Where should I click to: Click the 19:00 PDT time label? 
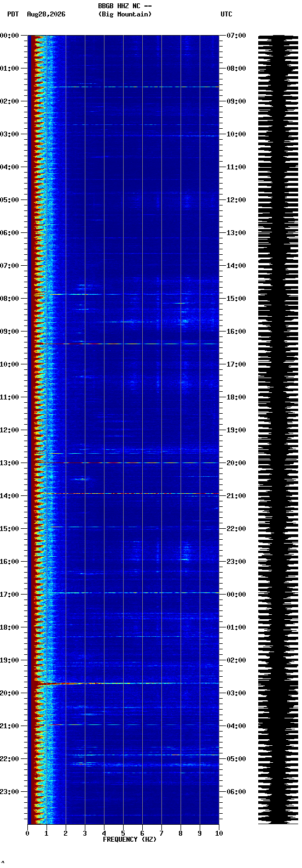9,660
